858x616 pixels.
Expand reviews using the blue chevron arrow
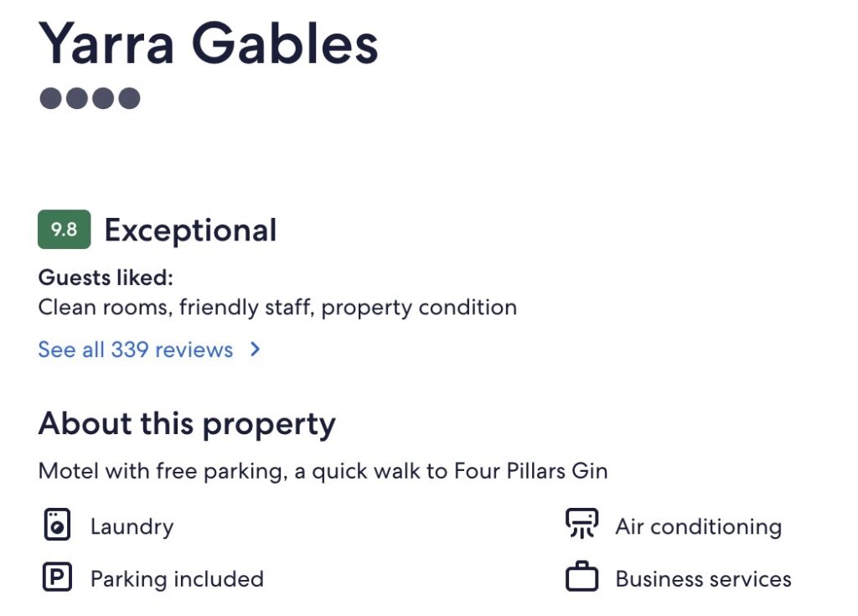[256, 349]
